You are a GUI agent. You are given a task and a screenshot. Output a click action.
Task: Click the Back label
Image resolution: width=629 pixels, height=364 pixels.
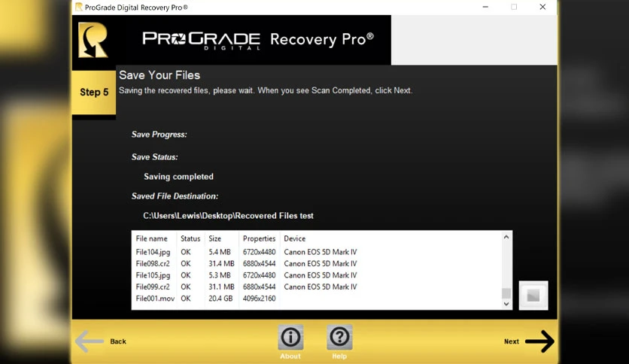point(118,341)
